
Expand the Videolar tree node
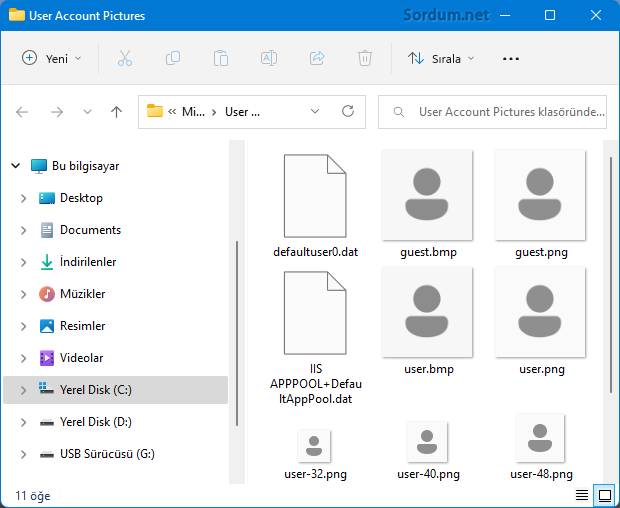(23, 358)
